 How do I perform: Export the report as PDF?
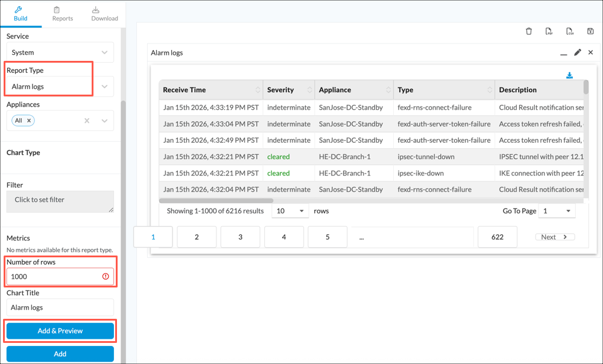point(549,31)
